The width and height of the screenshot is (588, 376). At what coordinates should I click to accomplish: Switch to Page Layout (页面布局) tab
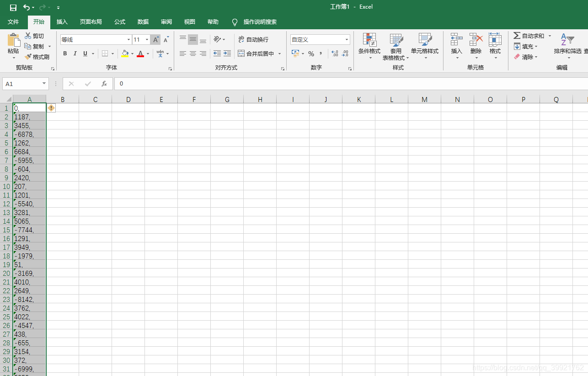(91, 22)
